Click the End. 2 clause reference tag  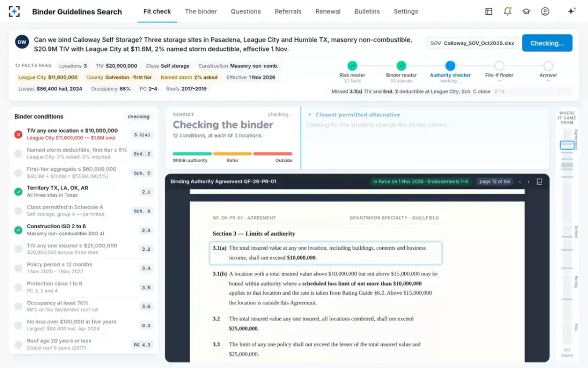tap(142, 154)
